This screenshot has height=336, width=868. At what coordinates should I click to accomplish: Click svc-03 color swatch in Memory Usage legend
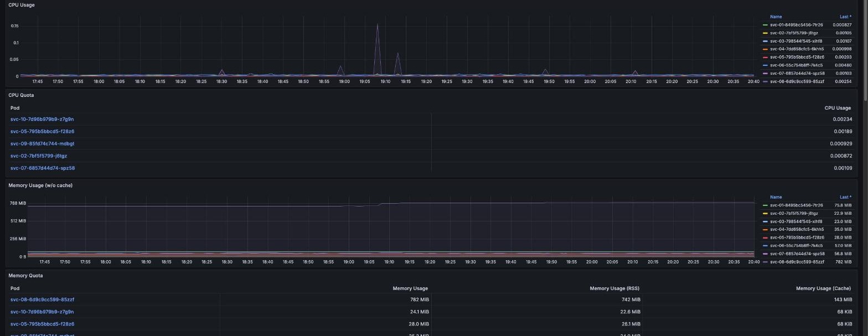765,221
